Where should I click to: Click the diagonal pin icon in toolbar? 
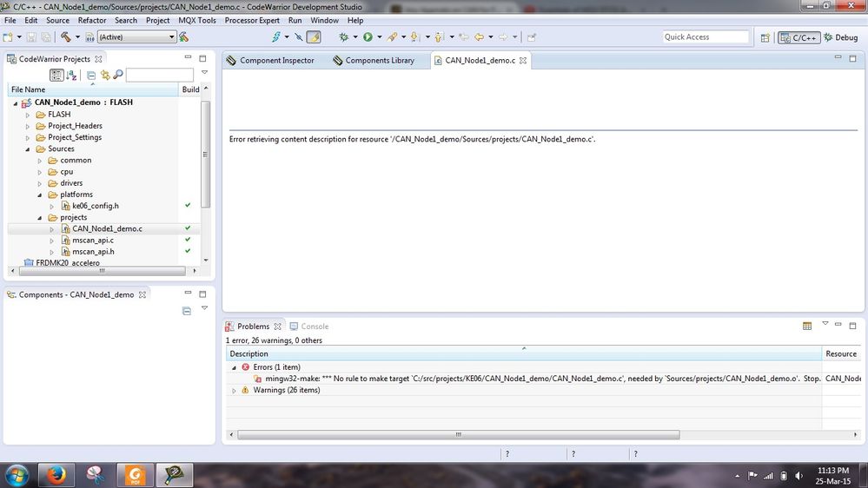pyautogui.click(x=299, y=37)
